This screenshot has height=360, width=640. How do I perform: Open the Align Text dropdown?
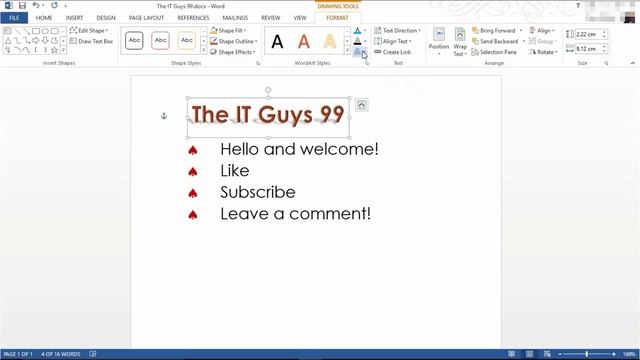(393, 41)
